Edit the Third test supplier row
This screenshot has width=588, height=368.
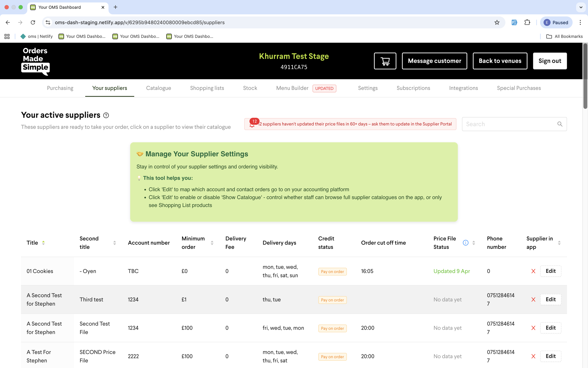point(551,300)
